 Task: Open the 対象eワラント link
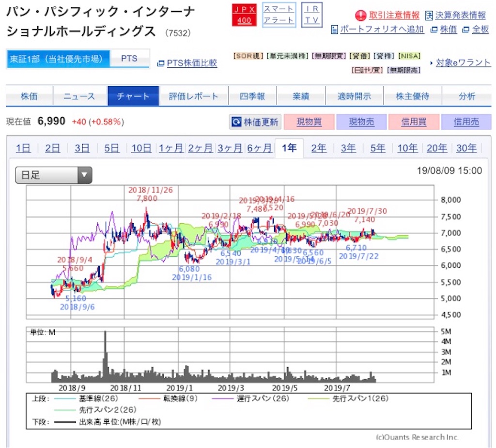(463, 62)
